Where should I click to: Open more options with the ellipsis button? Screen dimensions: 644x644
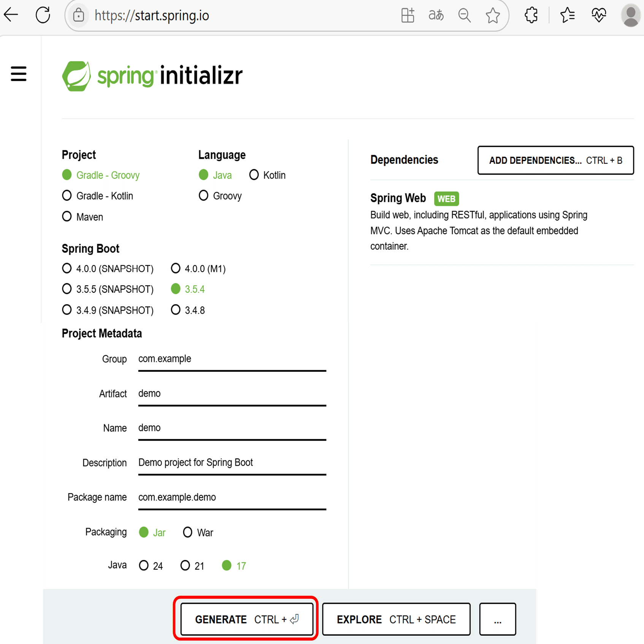(498, 619)
